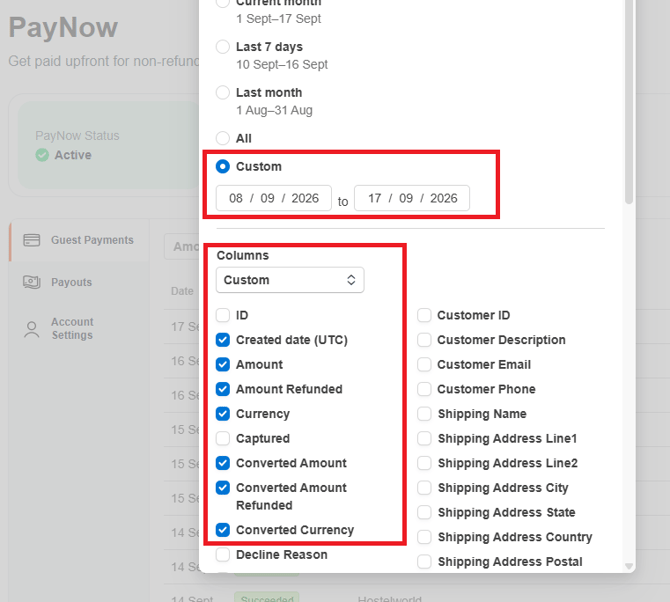Viewport: 670px width, 602px height.
Task: Tick the Captured column checkbox
Action: tap(223, 438)
